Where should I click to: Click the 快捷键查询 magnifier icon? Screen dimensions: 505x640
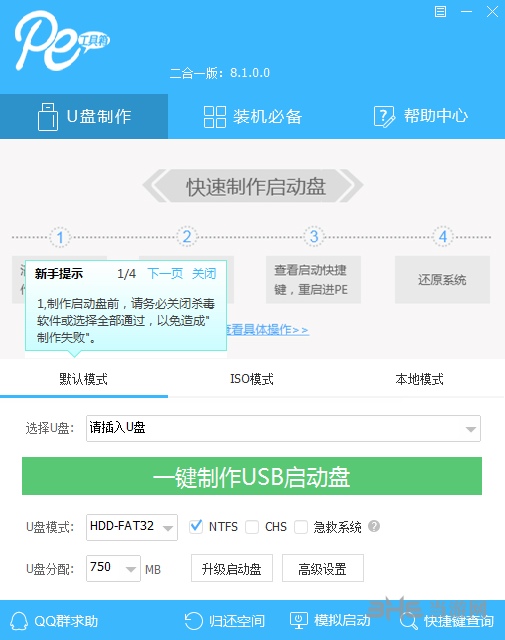pos(409,621)
